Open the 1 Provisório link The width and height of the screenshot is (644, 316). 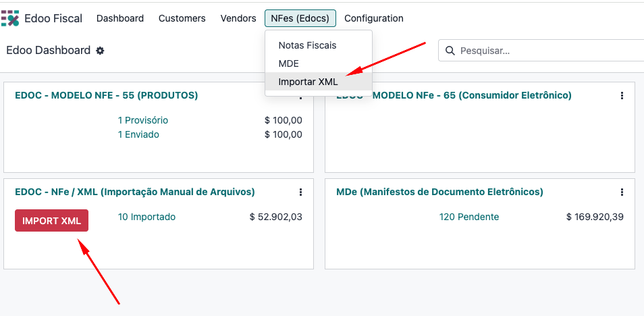143,120
